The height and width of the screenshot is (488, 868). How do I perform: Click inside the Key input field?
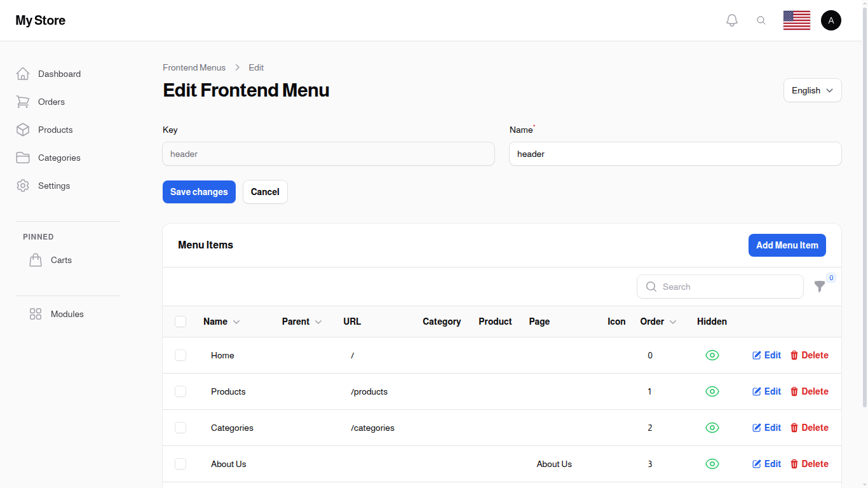point(329,154)
